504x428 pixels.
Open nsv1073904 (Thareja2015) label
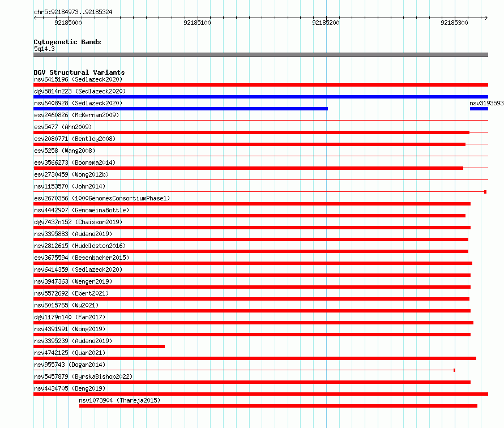(x=119, y=400)
